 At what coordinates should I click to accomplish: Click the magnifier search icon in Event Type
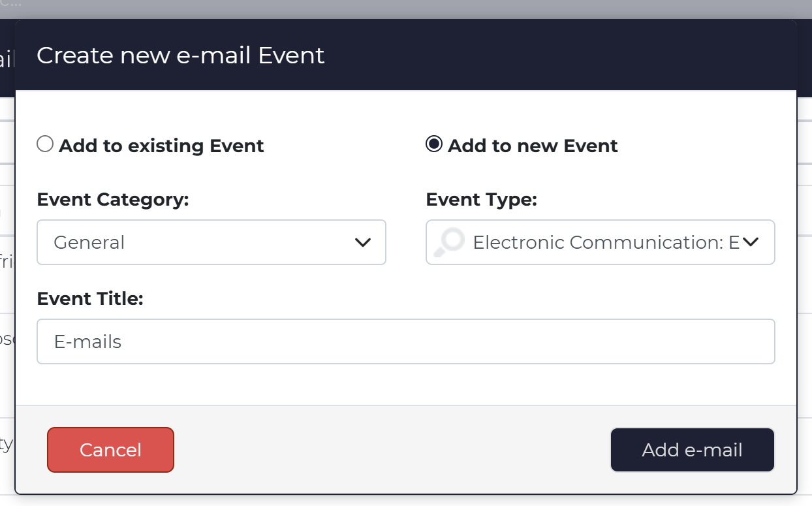449,242
